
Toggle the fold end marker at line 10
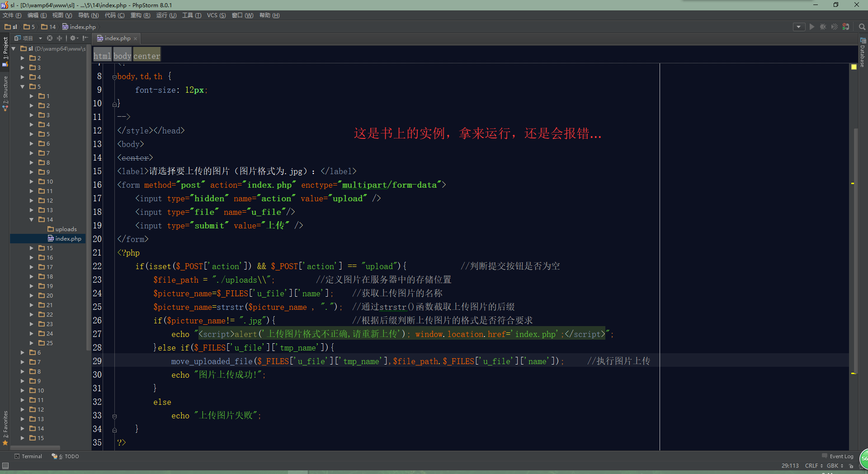click(114, 104)
